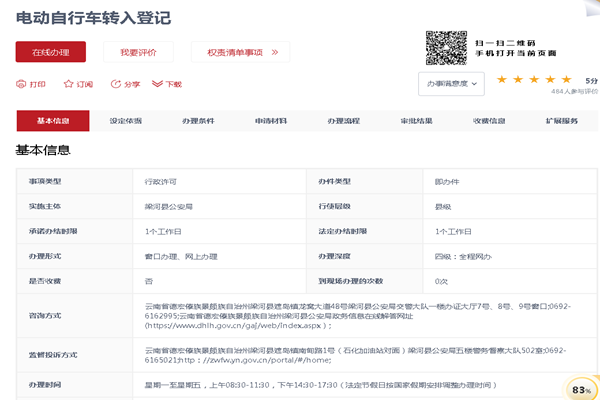The width and height of the screenshot is (600, 400).
Task: Click the 打印 print icon
Action: (21, 85)
